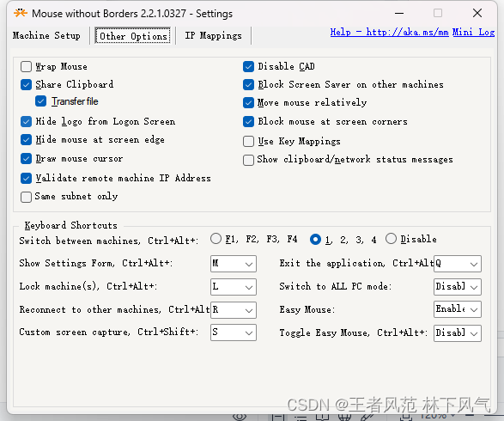Select the Disable switch-machines radio button
The image size is (504, 421).
pyautogui.click(x=391, y=239)
